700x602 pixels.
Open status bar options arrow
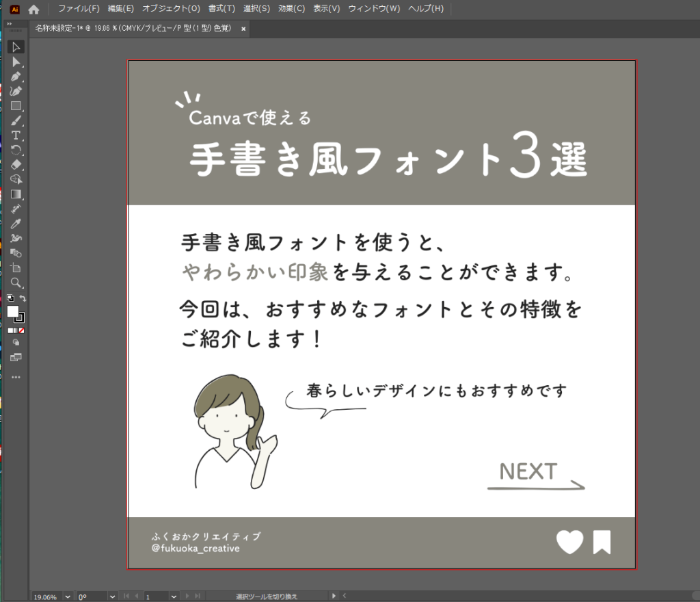[334, 596]
